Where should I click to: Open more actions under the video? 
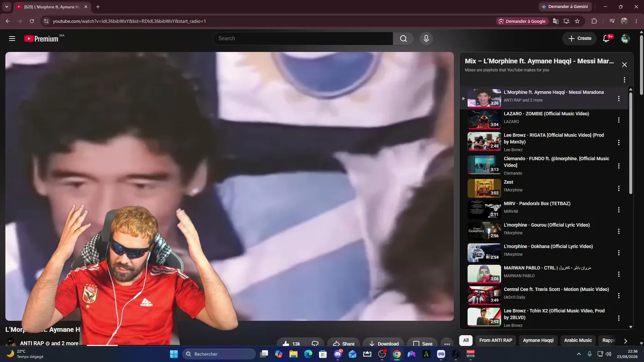pyautogui.click(x=447, y=344)
